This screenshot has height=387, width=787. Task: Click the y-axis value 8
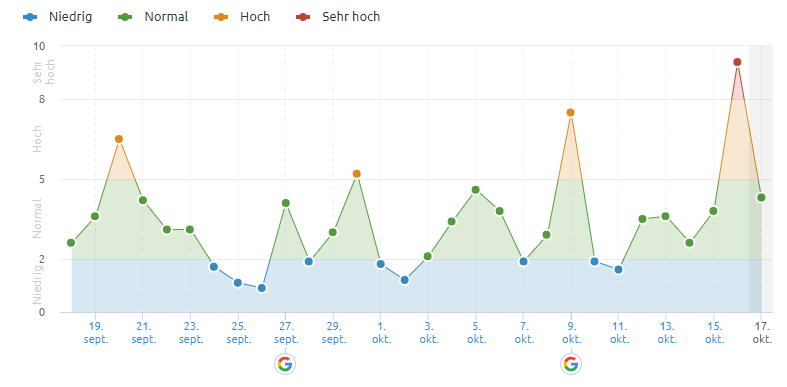coord(42,99)
